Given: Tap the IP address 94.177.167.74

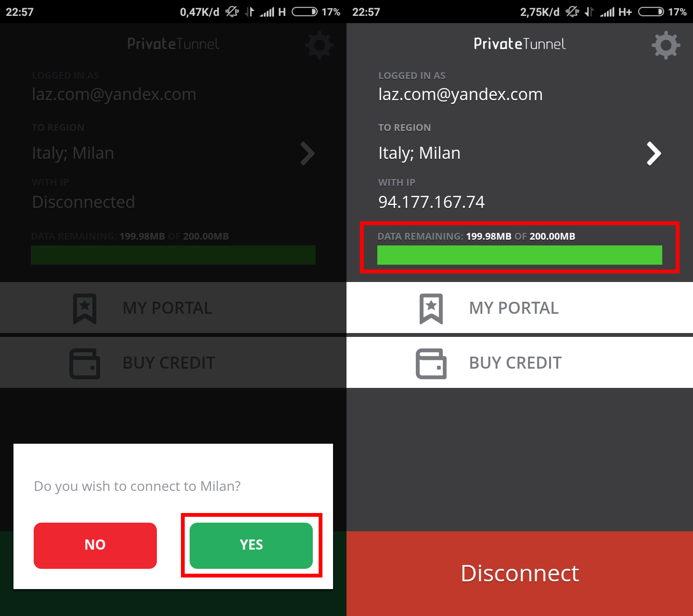Looking at the screenshot, I should point(431,202).
